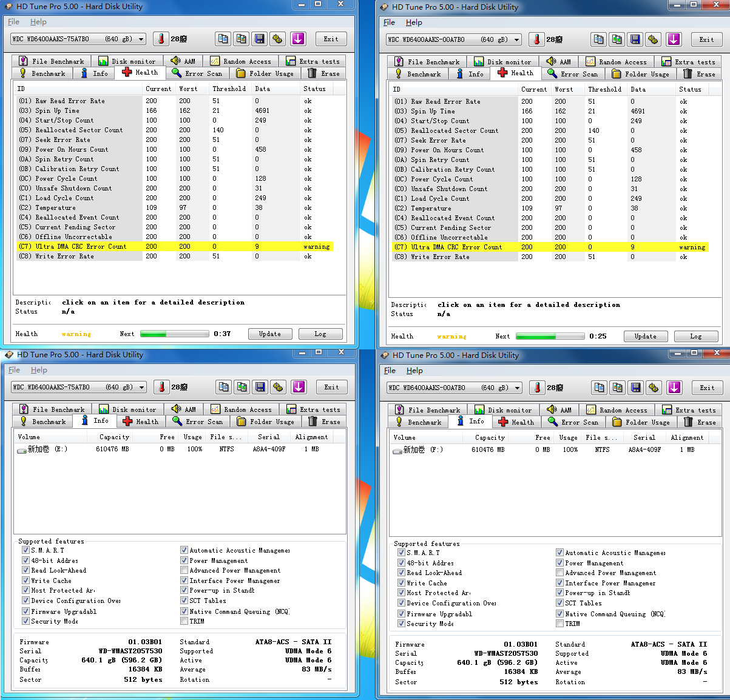
Task: Toggle TRIM checkbox in bottom-left Info window
Action: click(x=184, y=621)
